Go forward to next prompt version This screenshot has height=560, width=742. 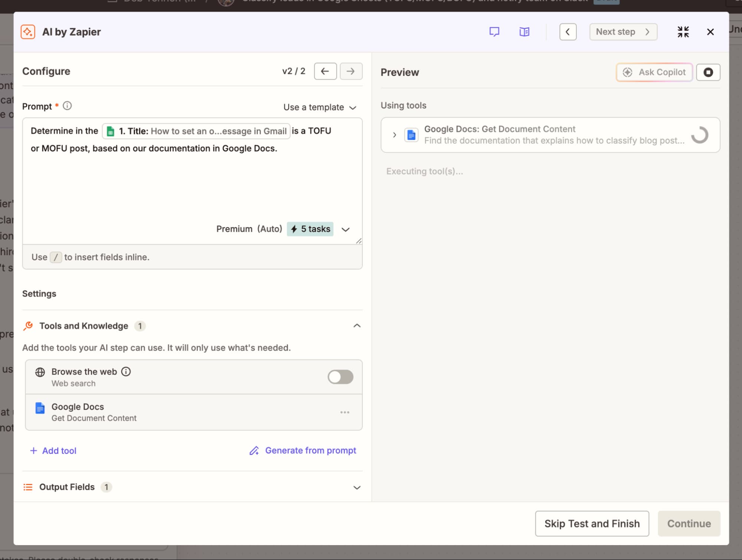(x=351, y=71)
